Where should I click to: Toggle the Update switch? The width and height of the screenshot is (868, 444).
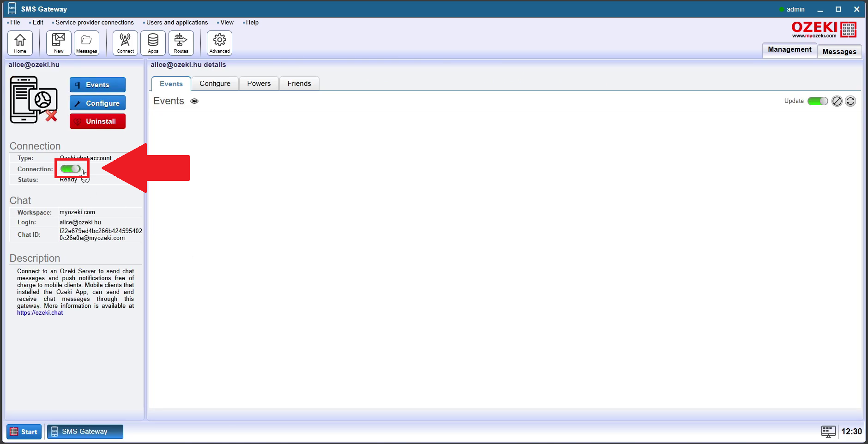[818, 101]
